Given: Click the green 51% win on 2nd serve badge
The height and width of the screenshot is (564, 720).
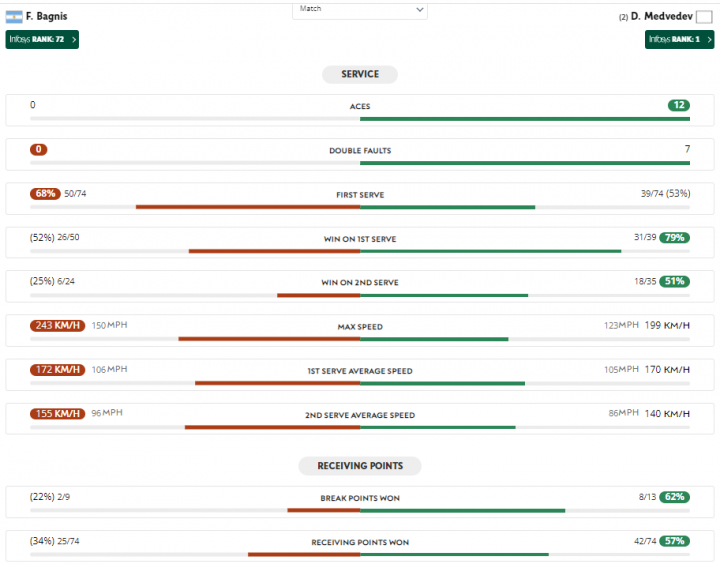Looking at the screenshot, I should pyautogui.click(x=674, y=281).
